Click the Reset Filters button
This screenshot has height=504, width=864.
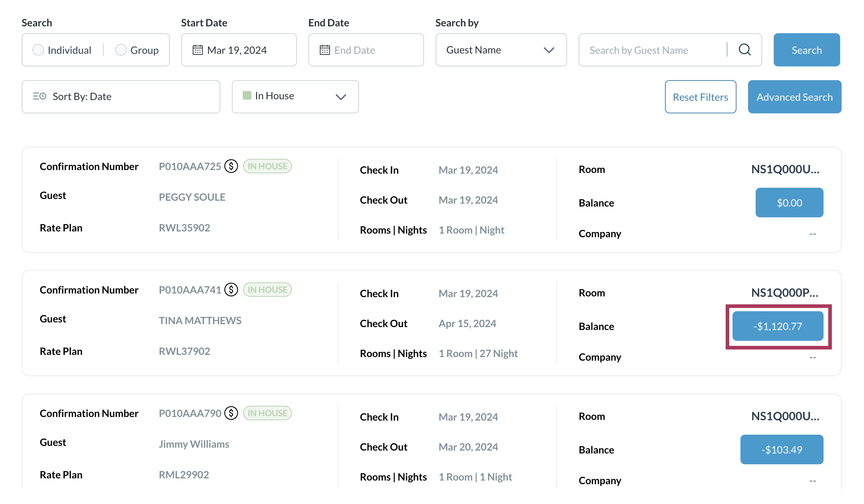(x=700, y=97)
